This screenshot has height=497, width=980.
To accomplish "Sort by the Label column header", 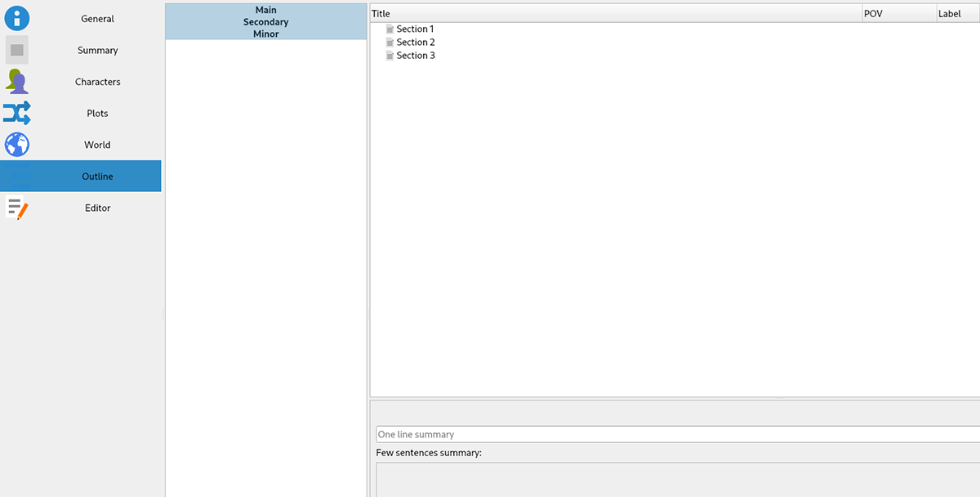I will 958,14.
